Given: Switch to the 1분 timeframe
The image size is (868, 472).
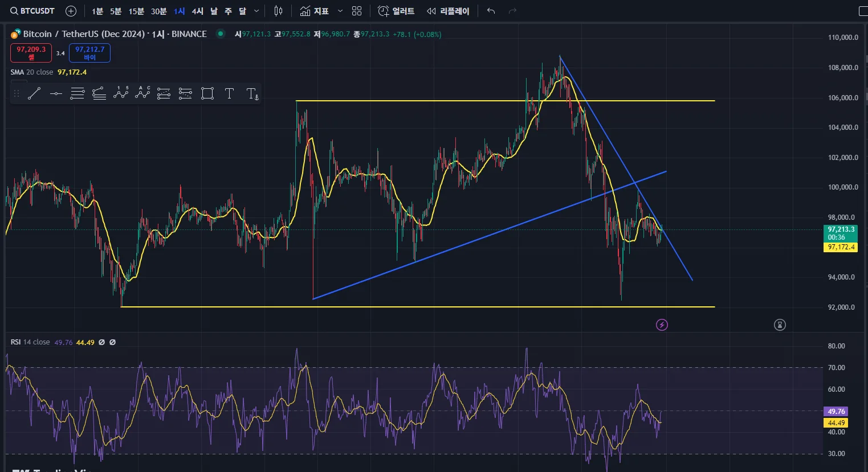Looking at the screenshot, I should click(97, 11).
